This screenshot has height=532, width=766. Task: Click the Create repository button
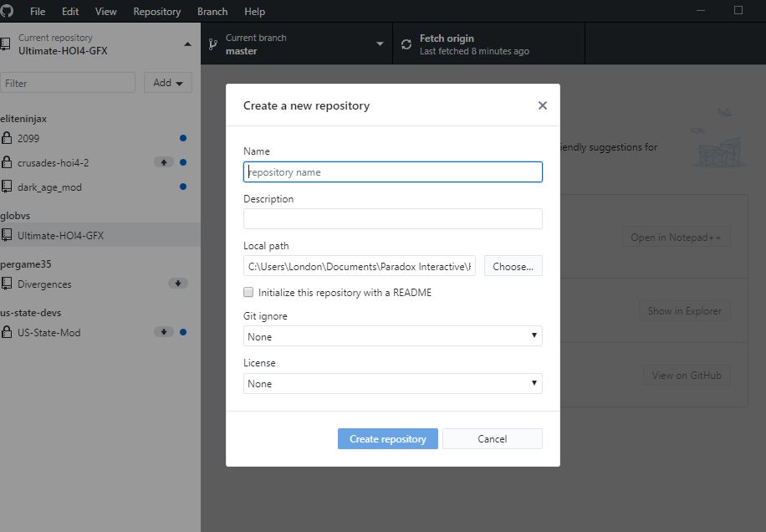pos(388,439)
